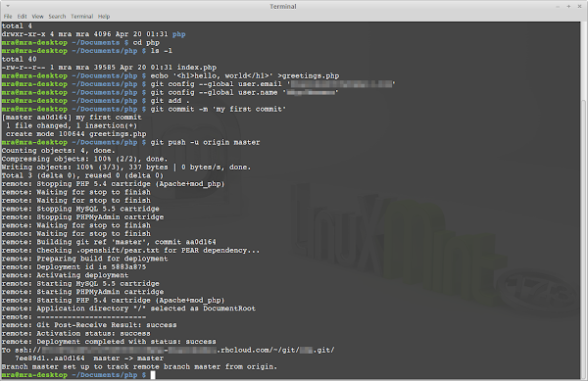Screen dimensions: 588x381
Task: Click 'create mode 100644 greetings.php' line
Action: tap(76, 134)
